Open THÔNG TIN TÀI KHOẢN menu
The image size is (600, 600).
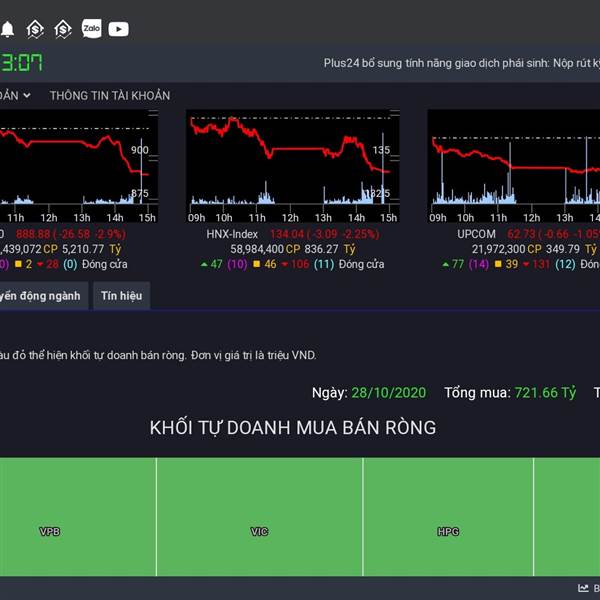pyautogui.click(x=110, y=96)
